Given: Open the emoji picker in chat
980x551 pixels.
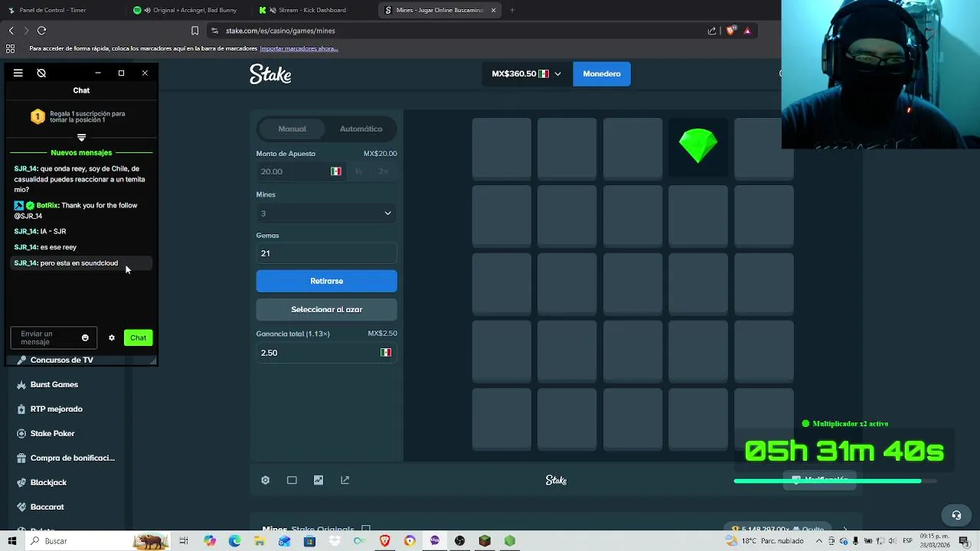Looking at the screenshot, I should 85,337.
